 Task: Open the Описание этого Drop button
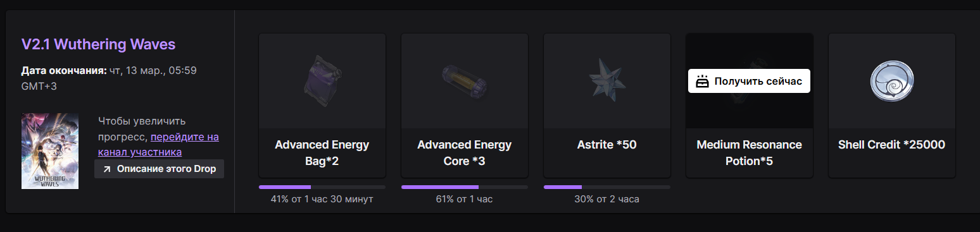(x=159, y=169)
